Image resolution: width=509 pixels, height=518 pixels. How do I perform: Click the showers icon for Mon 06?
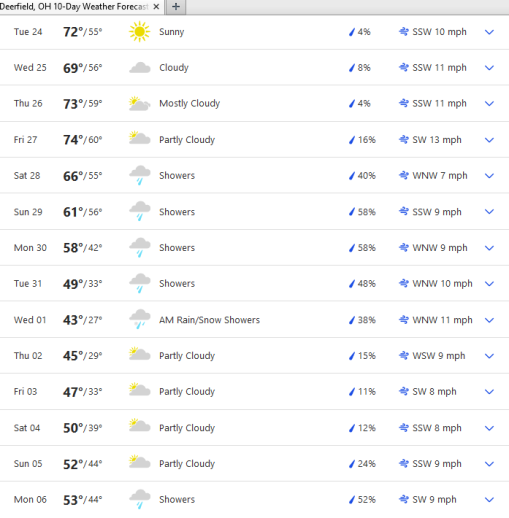click(x=139, y=499)
